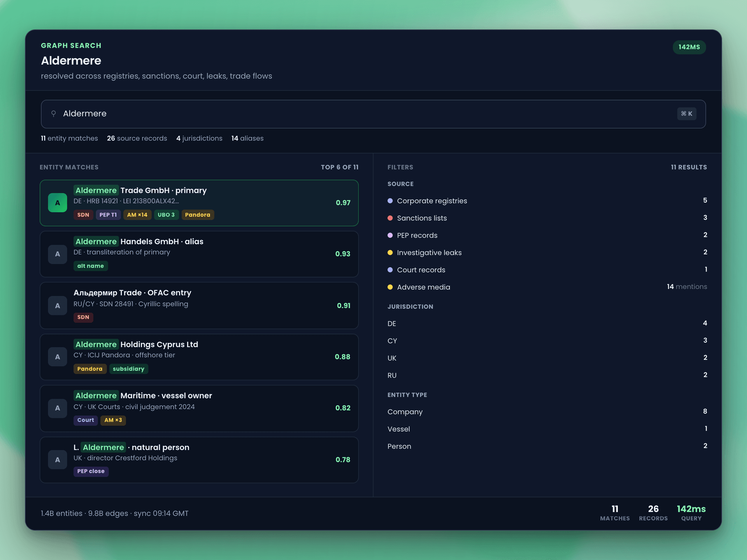Click Pandora tag on Holdings Cyprus Ltd
Image resolution: width=747 pixels, height=560 pixels.
[x=90, y=369]
